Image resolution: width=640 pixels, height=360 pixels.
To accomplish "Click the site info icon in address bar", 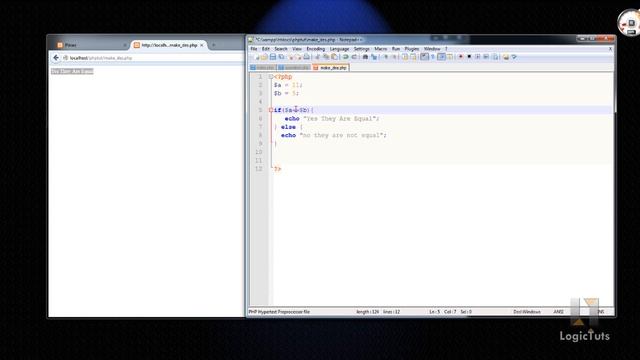I will click(x=65, y=58).
